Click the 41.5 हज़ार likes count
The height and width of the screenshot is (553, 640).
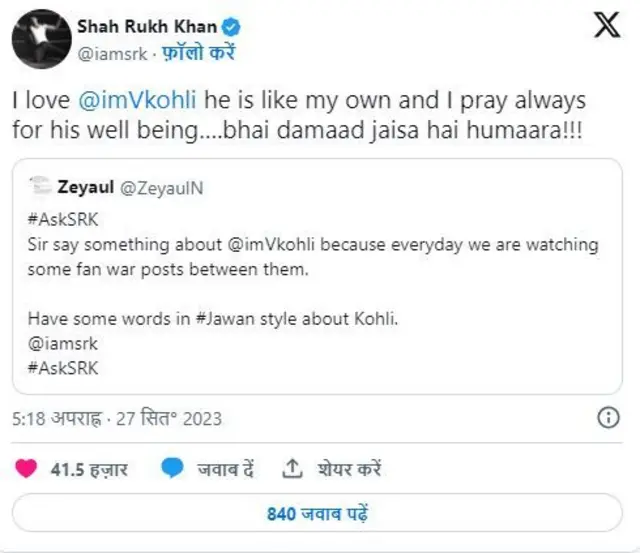coord(89,469)
